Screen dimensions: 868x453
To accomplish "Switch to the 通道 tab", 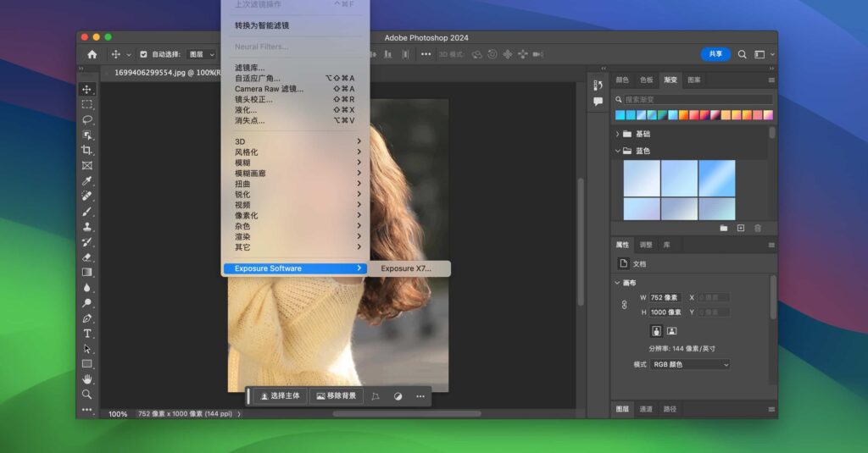I will 646,409.
